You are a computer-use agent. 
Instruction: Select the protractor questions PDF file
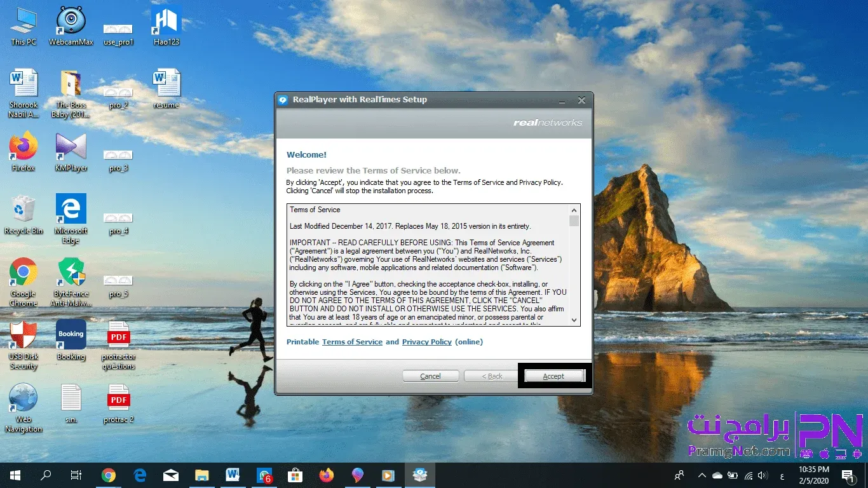tap(118, 345)
